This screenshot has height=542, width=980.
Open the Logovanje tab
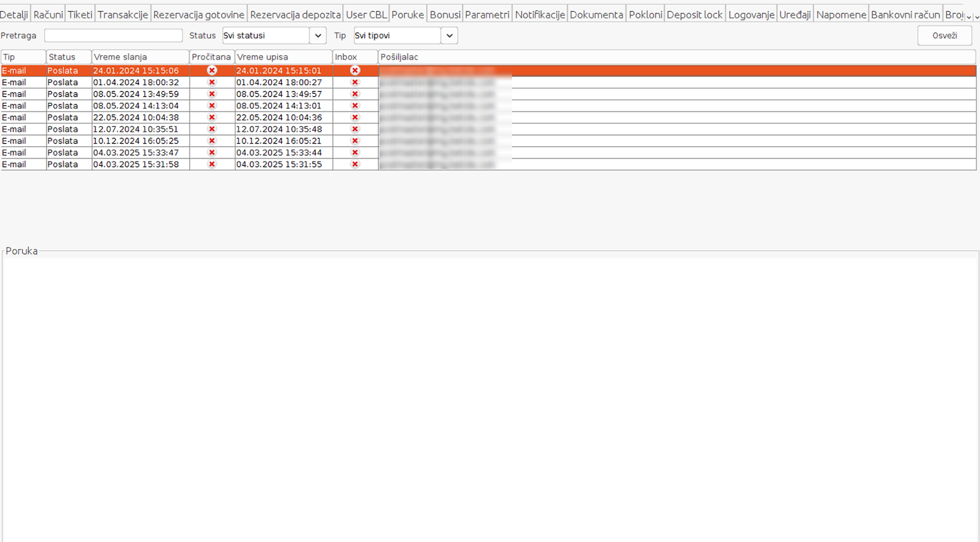pos(752,15)
